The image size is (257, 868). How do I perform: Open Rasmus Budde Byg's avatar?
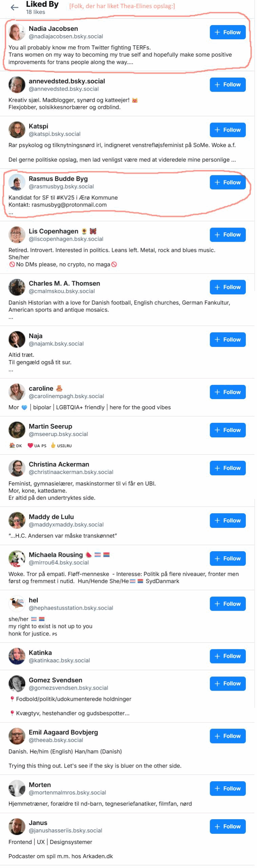17,182
